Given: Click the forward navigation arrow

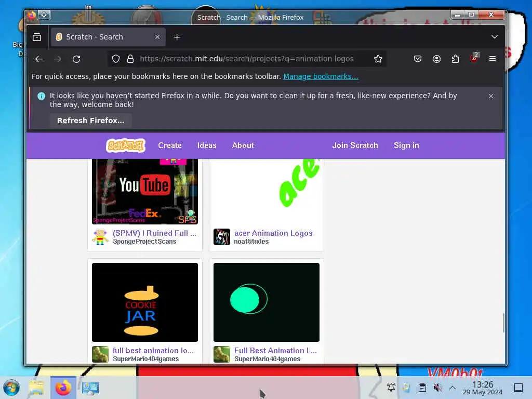Looking at the screenshot, I should point(58,59).
